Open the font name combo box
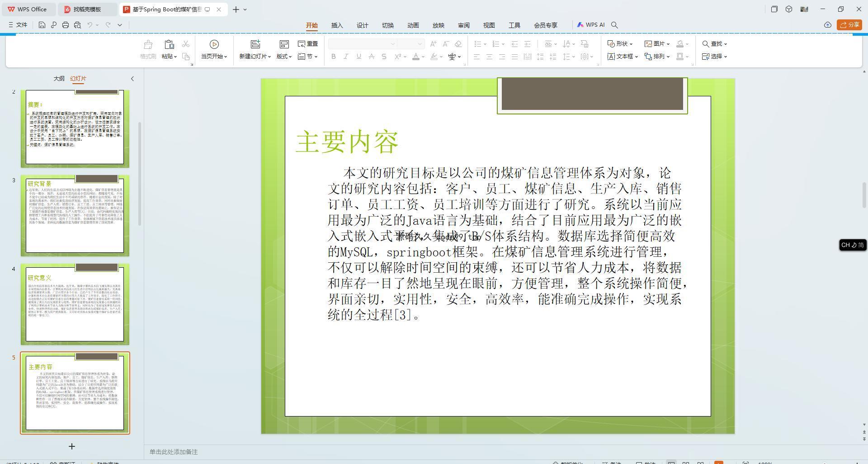This screenshot has height=464, width=868. (363, 44)
